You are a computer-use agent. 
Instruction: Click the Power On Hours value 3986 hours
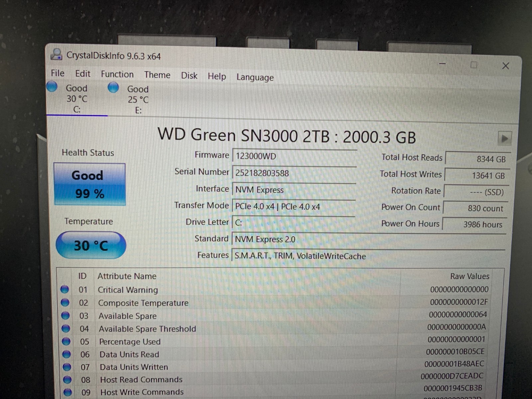coord(475,224)
